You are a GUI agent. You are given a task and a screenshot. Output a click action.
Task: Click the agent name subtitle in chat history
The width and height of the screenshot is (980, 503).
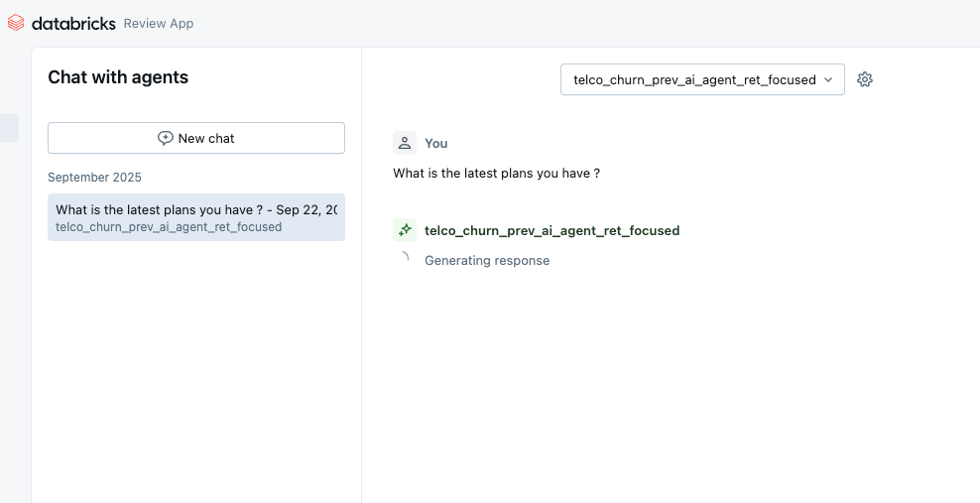coord(169,227)
